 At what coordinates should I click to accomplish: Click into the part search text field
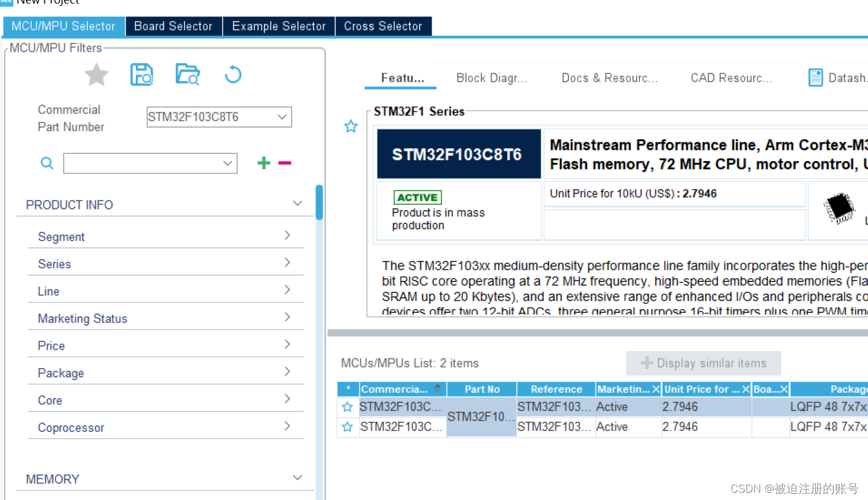(x=142, y=163)
